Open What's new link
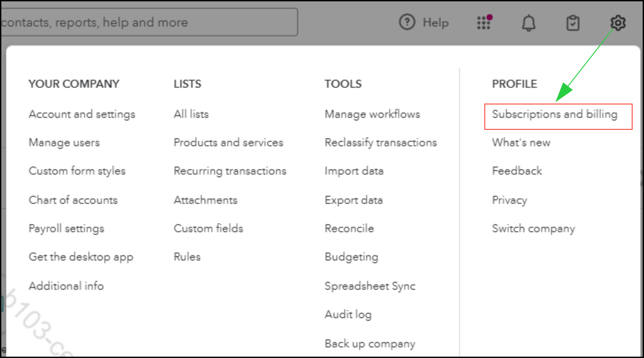The height and width of the screenshot is (358, 644). pyautogui.click(x=521, y=142)
